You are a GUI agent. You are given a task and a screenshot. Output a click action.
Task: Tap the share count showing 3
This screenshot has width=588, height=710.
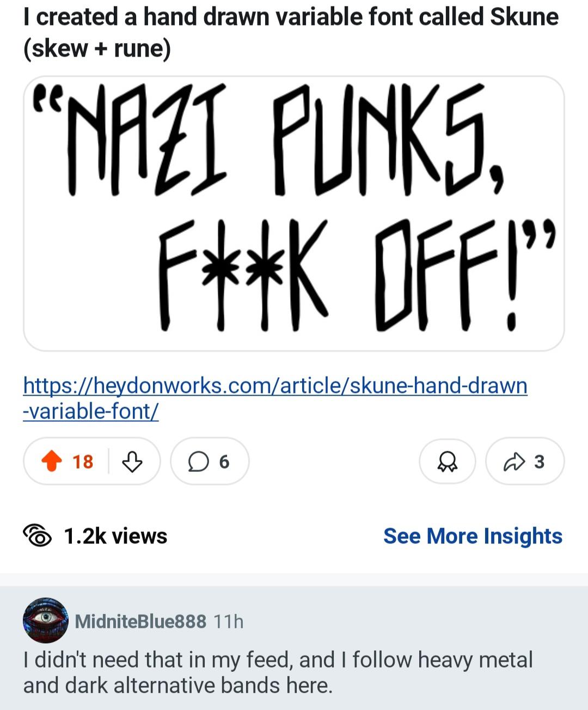click(x=539, y=462)
